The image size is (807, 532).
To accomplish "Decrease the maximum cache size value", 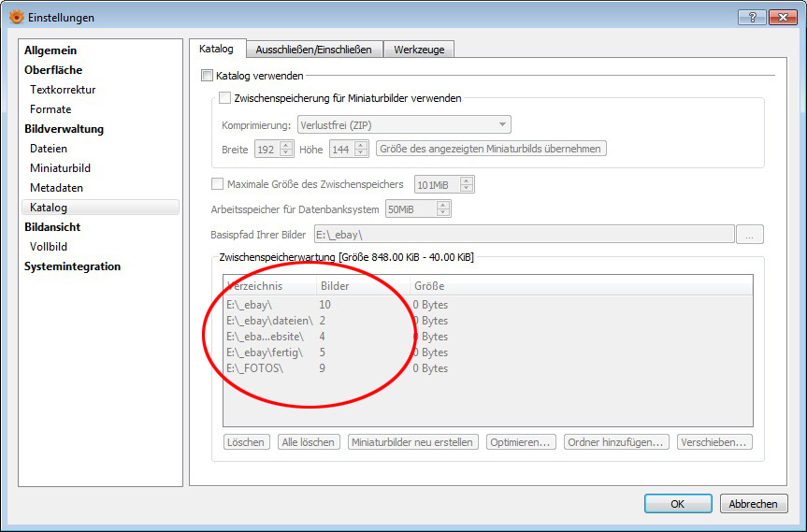I will coord(467,188).
